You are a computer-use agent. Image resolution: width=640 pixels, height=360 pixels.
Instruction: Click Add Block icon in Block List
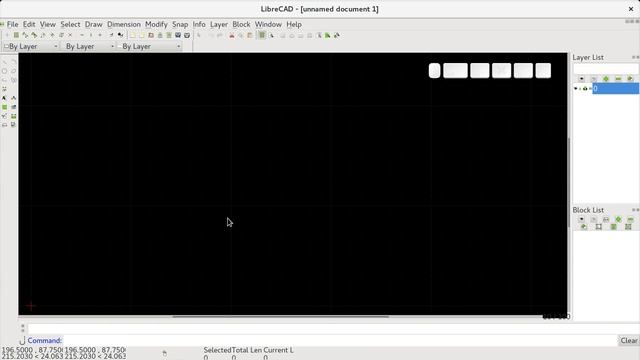pyautogui.click(x=618, y=220)
